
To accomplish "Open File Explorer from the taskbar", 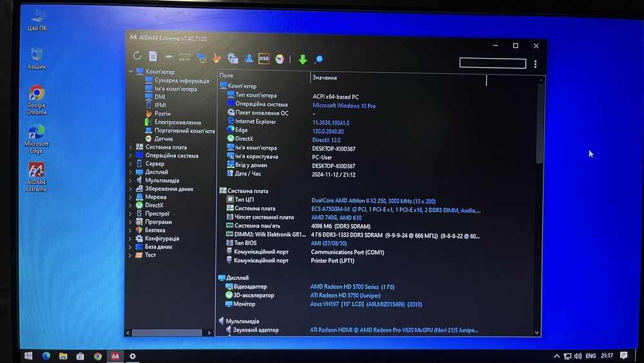I will click(x=63, y=356).
